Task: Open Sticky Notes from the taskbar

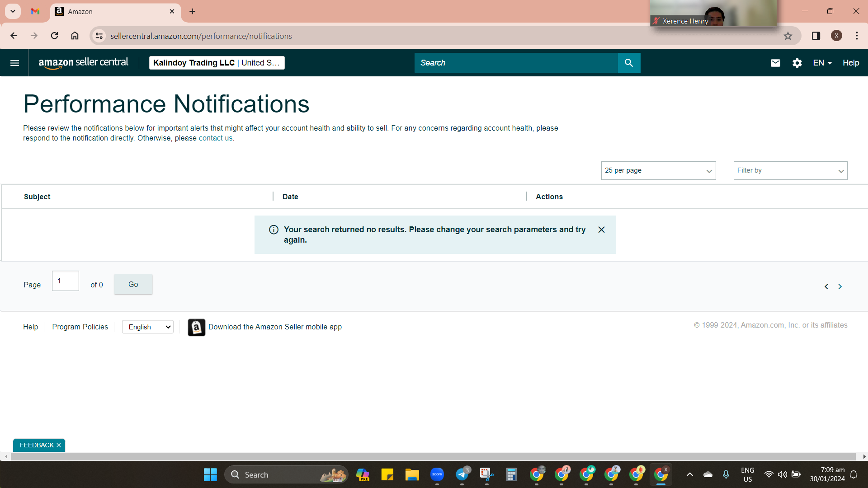Action: click(387, 474)
